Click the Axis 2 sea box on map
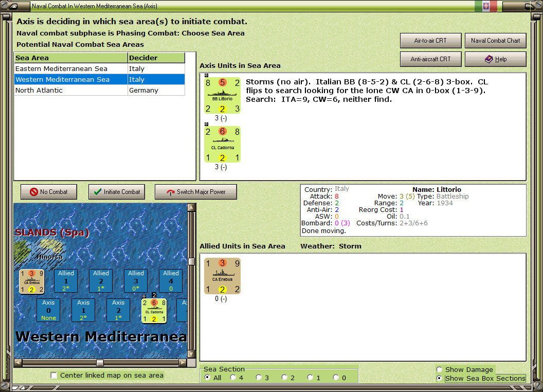 tap(118, 310)
